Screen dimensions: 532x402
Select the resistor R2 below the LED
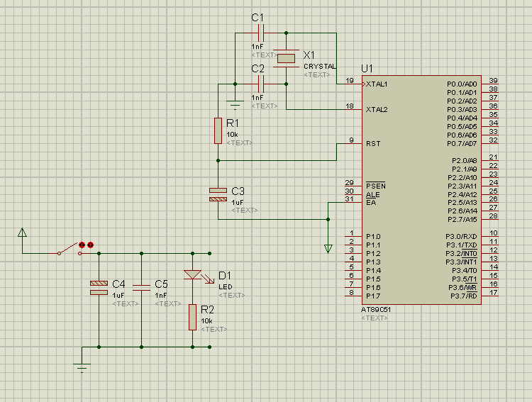tap(192, 317)
